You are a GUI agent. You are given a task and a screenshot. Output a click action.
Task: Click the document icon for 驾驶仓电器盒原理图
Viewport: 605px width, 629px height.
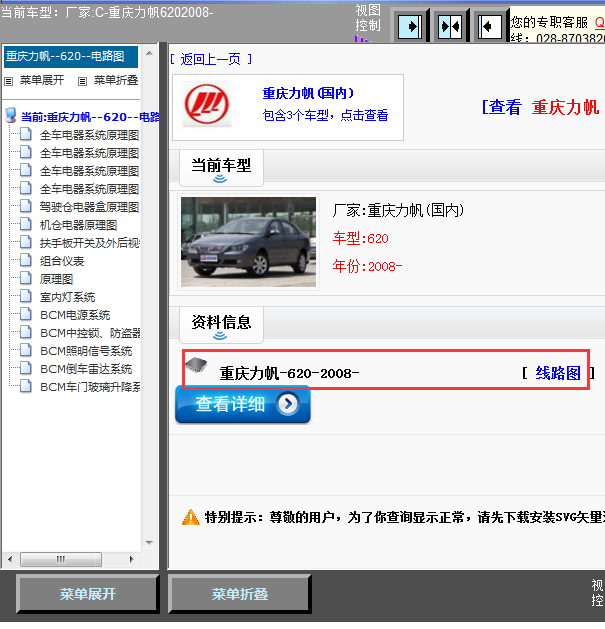26,206
